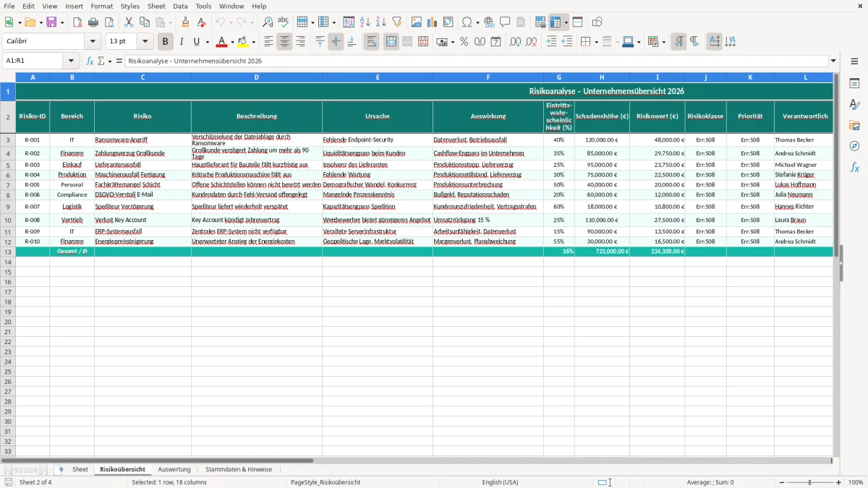Switch to Auswertung sheet tab
This screenshot has height=488, width=868.
(174, 469)
